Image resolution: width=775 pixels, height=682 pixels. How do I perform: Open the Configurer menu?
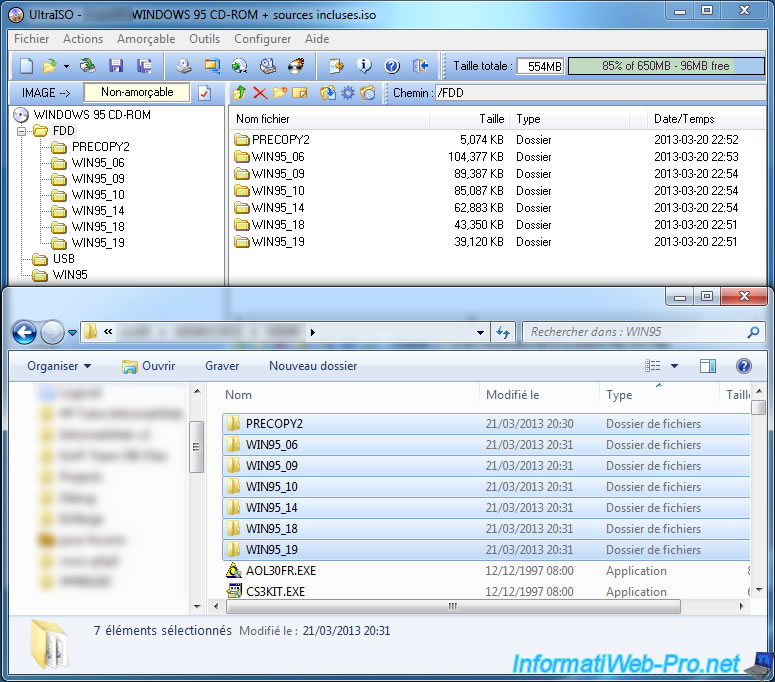262,39
